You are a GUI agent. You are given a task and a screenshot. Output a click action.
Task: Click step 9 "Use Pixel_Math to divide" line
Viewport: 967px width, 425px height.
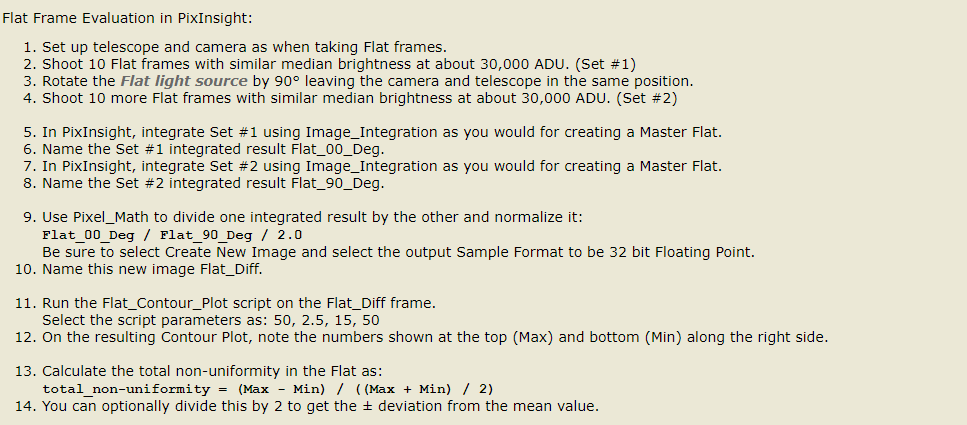(312, 218)
